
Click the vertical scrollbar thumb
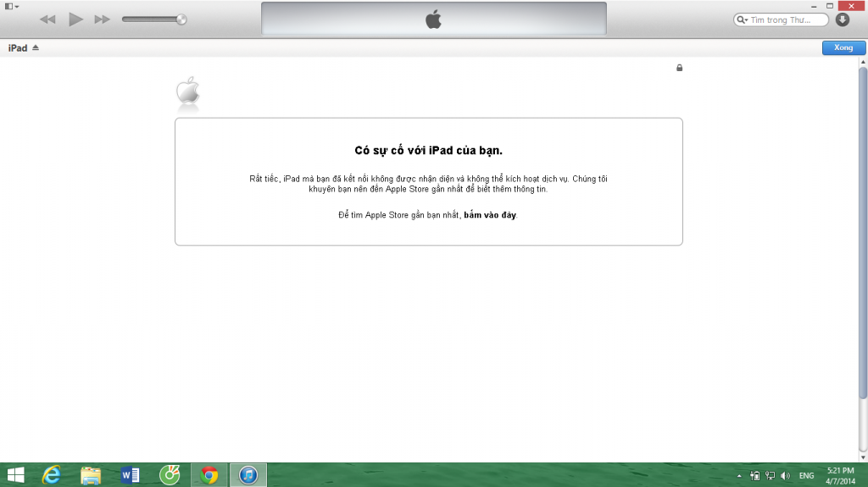tap(862, 232)
